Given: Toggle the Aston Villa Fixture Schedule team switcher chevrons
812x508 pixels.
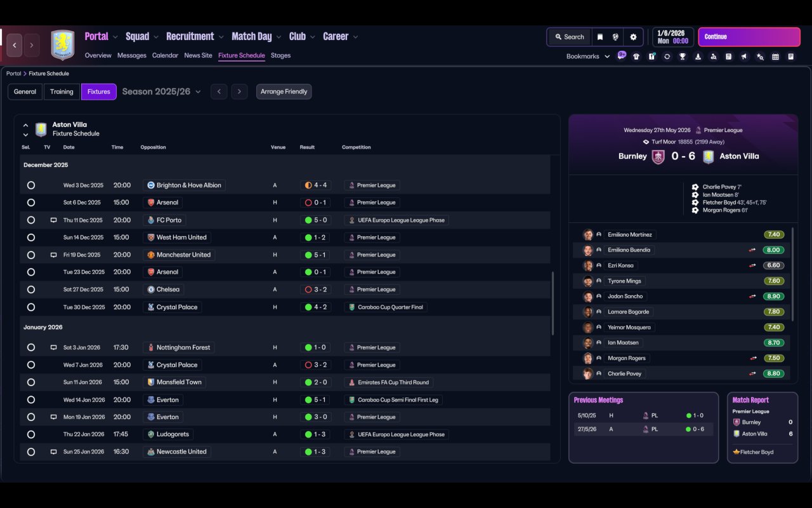Looking at the screenshot, I should point(25,130).
